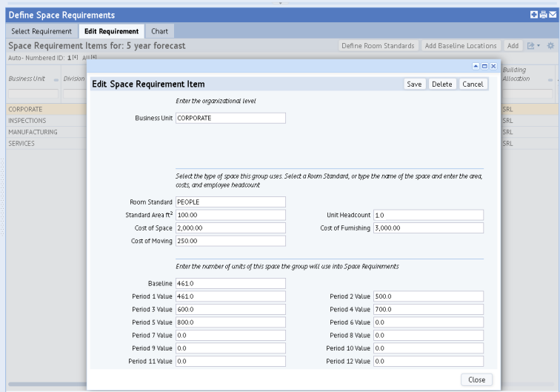Click Add Baseline Locations button
The width and height of the screenshot is (560, 392).
point(461,46)
